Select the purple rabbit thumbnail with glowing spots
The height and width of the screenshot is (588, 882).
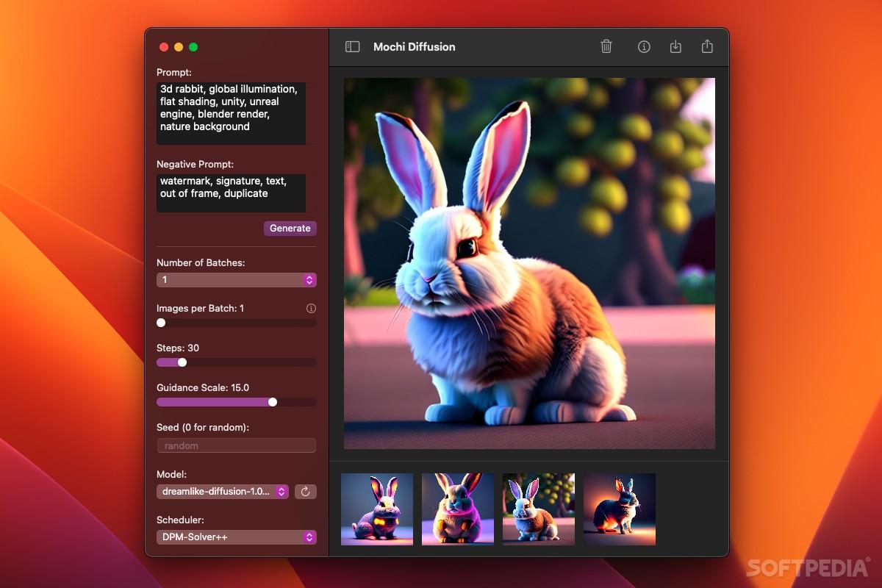pyautogui.click(x=377, y=509)
